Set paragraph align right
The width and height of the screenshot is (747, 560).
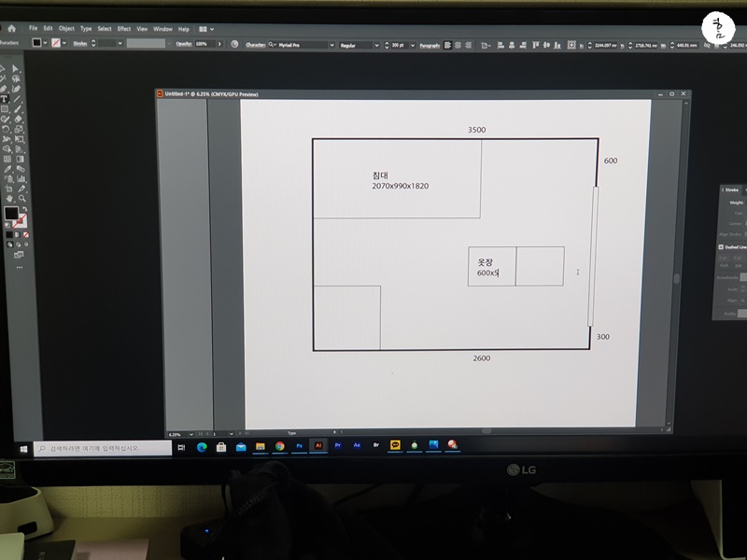tap(469, 45)
